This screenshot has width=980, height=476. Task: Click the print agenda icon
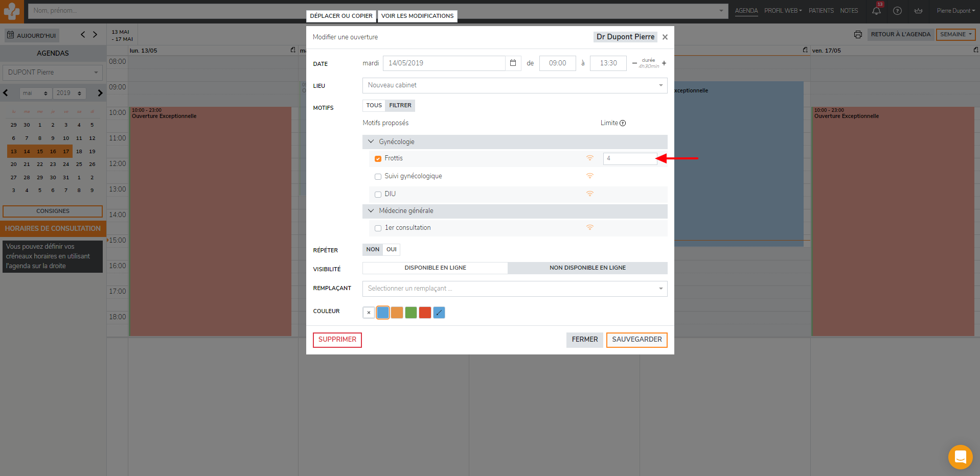pyautogui.click(x=858, y=35)
